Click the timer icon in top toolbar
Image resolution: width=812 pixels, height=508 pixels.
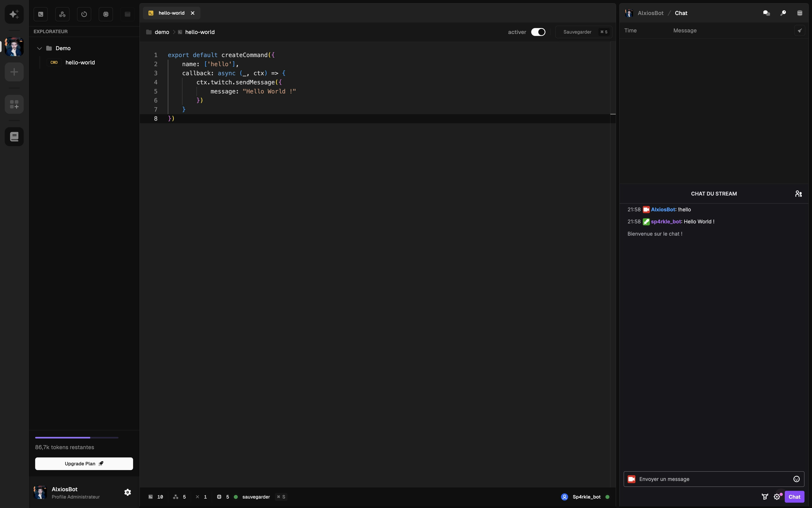[84, 14]
